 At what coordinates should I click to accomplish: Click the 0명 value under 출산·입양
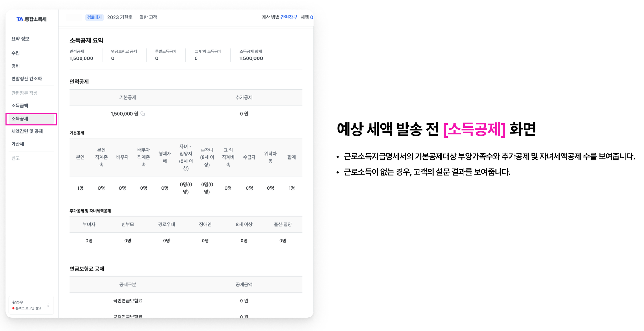[x=283, y=241]
